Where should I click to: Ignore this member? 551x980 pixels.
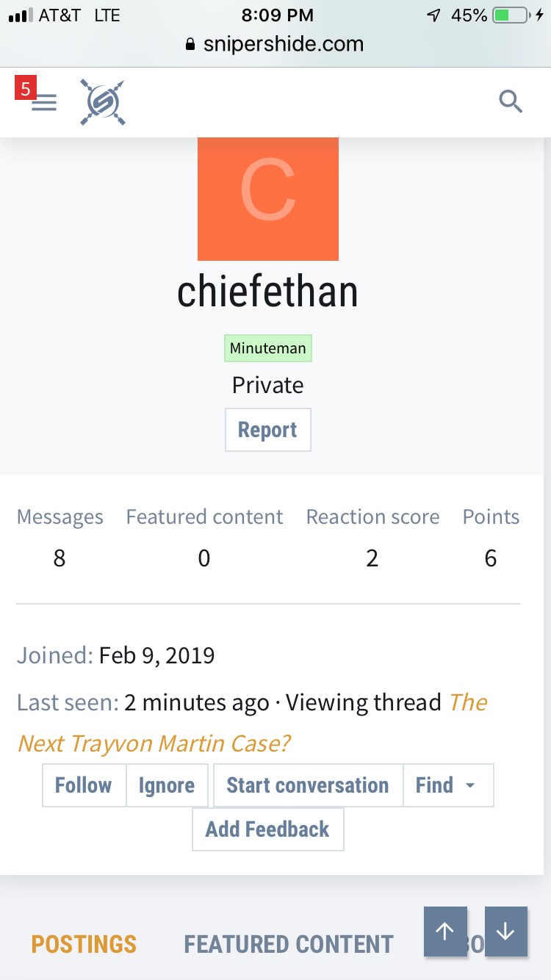coord(167,785)
